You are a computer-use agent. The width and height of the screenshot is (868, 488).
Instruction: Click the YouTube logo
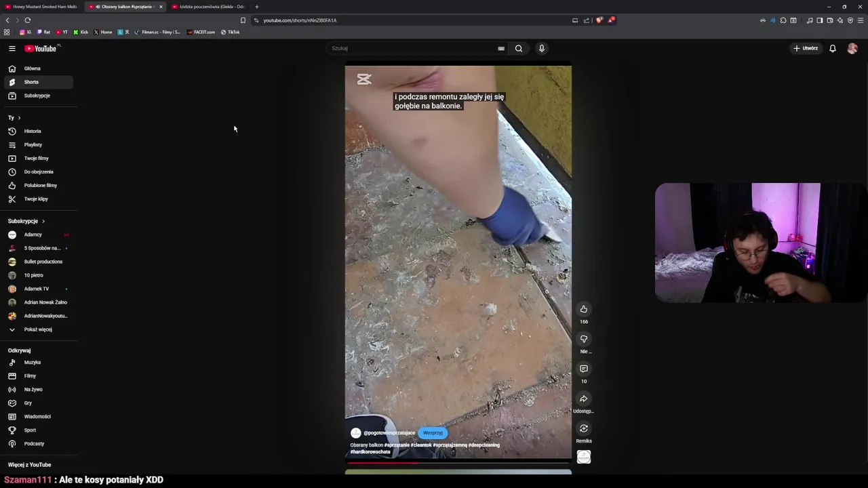pos(41,49)
